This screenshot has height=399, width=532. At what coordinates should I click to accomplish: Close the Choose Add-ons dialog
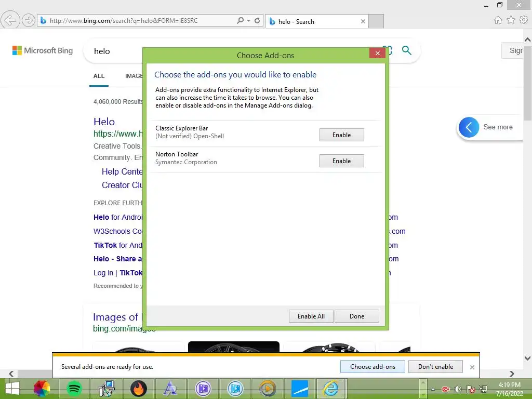coord(377,54)
